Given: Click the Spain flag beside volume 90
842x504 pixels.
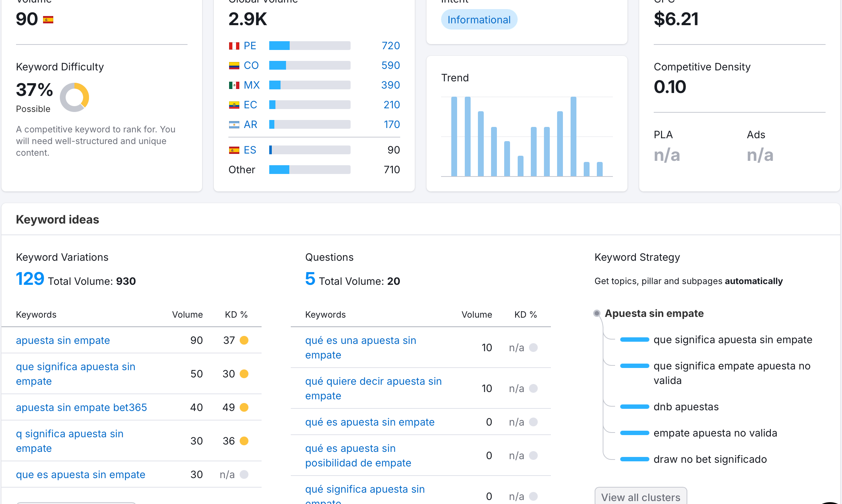Looking at the screenshot, I should (x=48, y=20).
